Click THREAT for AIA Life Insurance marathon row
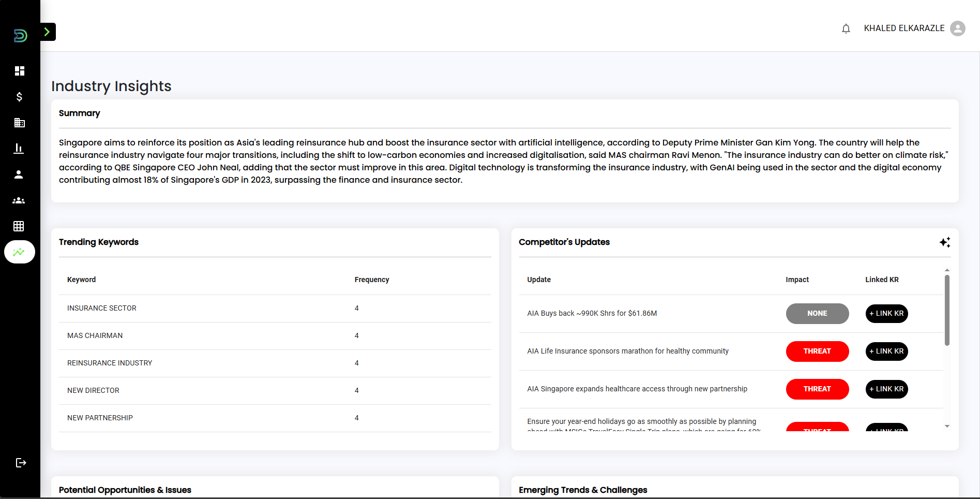Image resolution: width=980 pixels, height=499 pixels. click(x=817, y=351)
